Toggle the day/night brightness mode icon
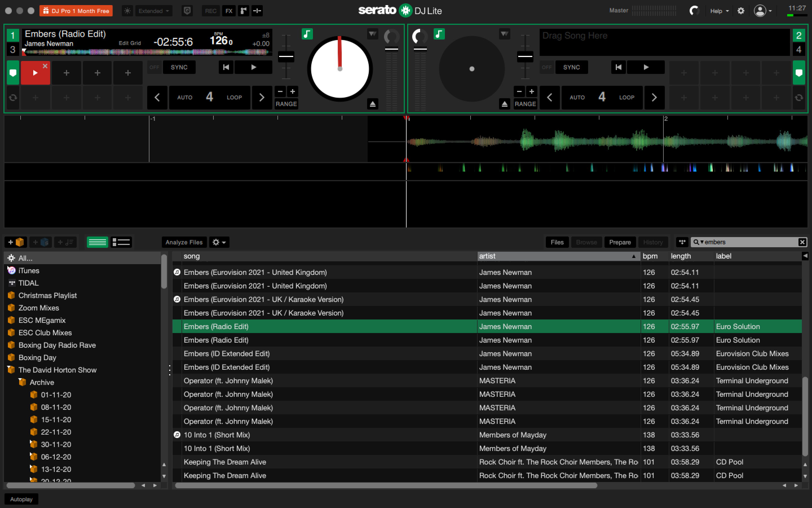The height and width of the screenshot is (508, 812). tap(127, 11)
